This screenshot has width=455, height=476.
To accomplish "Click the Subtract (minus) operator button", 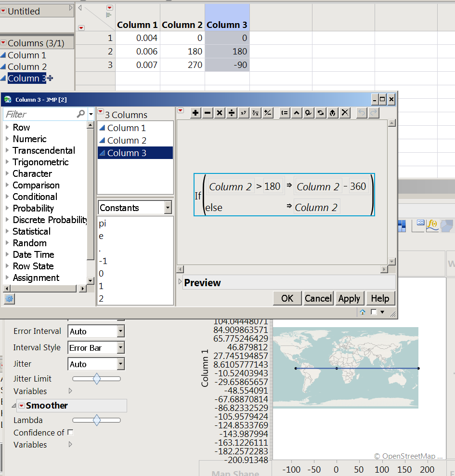I will click(x=208, y=113).
